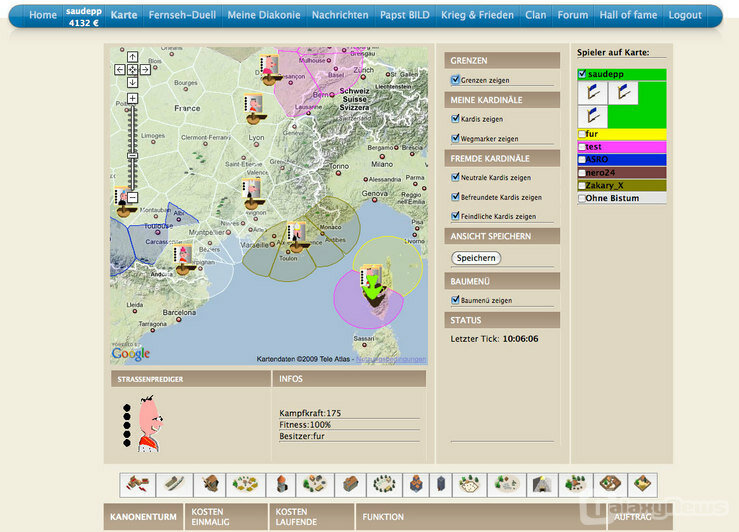Choose the cannon tower build icon with red bolts
The image size is (739, 532).
(x=137, y=485)
